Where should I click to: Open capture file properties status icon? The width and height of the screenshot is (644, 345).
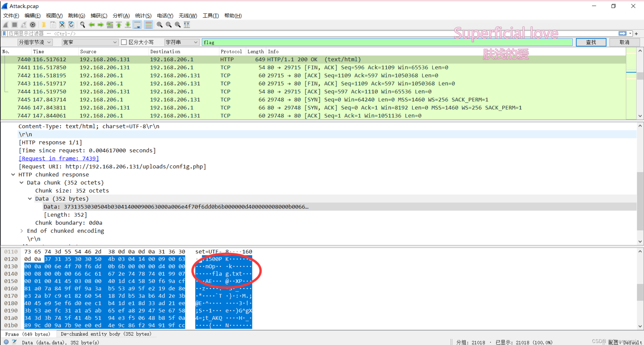(x=14, y=342)
